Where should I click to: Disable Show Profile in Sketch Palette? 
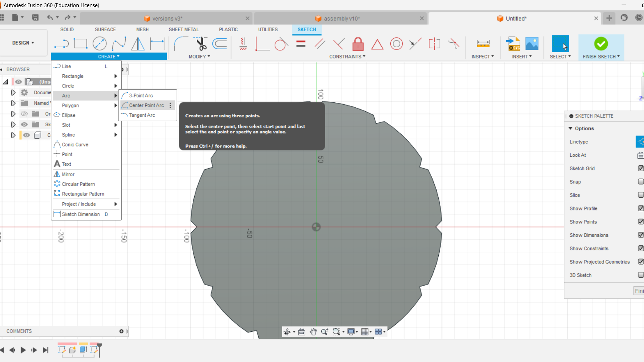pos(641,208)
